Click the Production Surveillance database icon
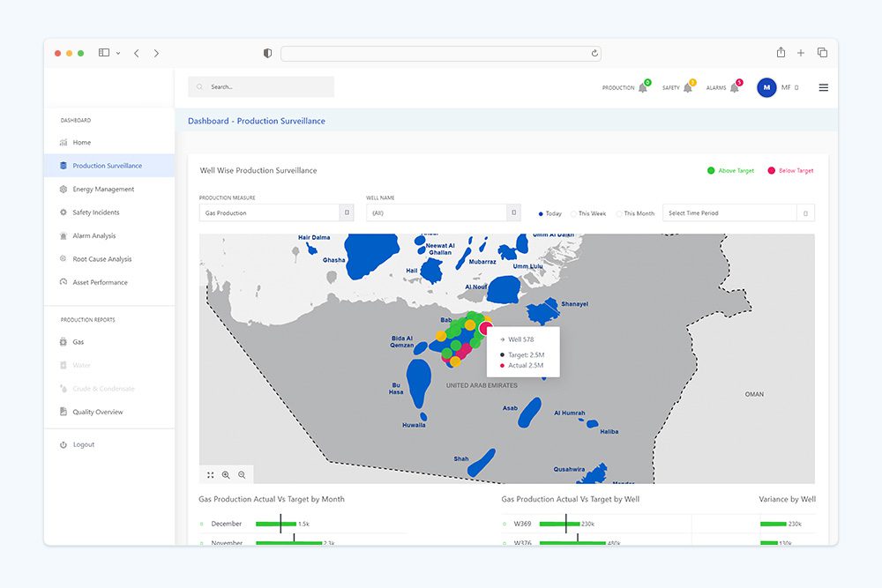The height and width of the screenshot is (588, 882). [63, 166]
